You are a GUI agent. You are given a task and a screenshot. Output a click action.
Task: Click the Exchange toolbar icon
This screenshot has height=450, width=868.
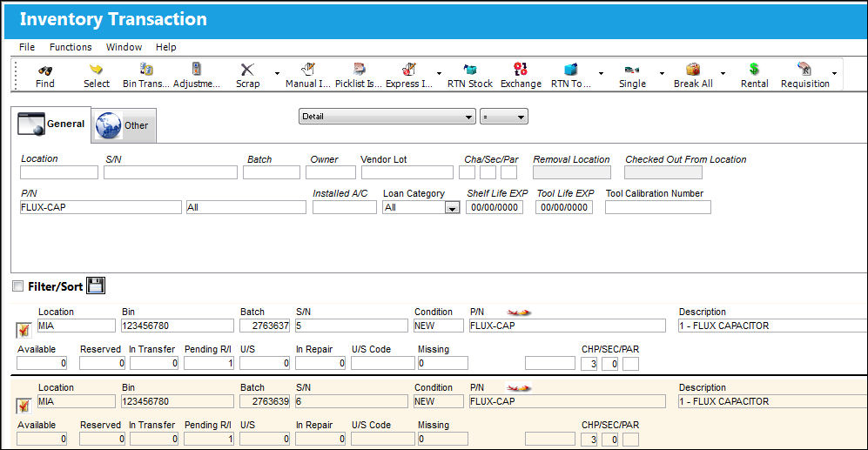(x=521, y=69)
